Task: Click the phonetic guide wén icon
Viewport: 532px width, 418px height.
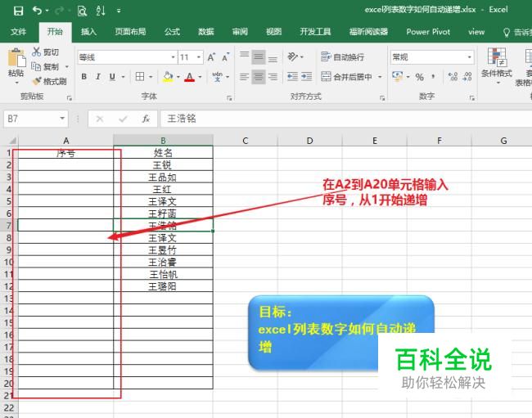Action: click(x=217, y=77)
